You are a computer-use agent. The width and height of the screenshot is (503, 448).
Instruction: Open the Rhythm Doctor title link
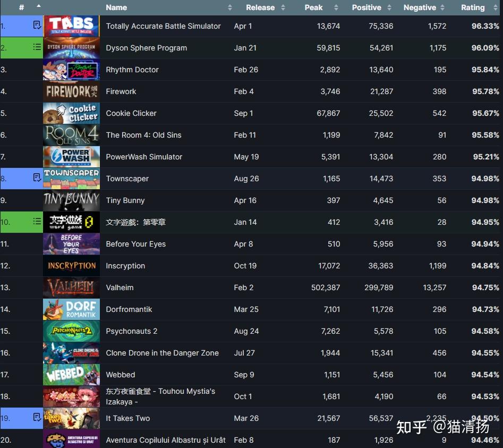[132, 70]
